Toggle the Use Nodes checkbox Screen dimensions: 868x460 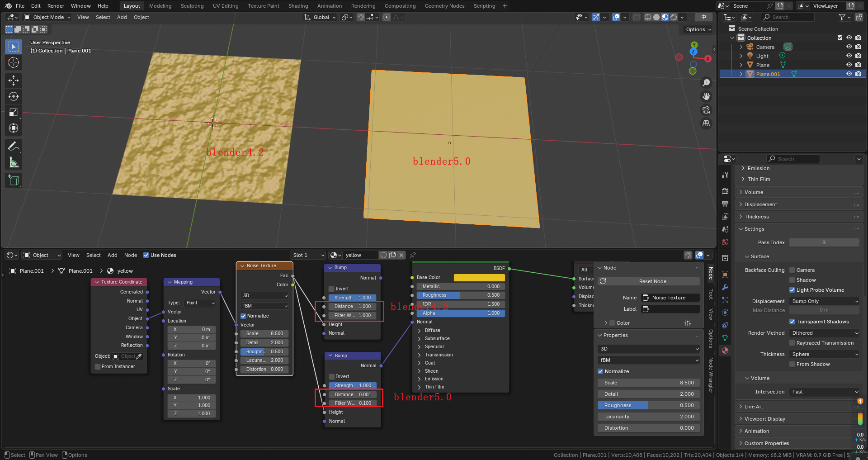coord(146,255)
